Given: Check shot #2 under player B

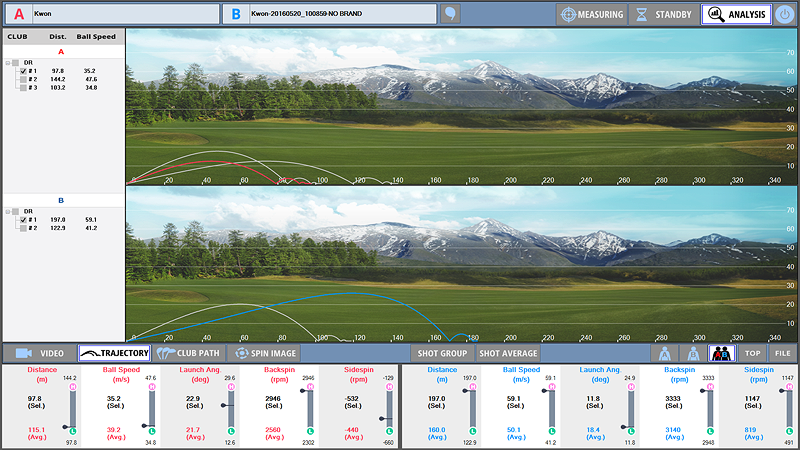Looking at the screenshot, I should click(x=23, y=228).
